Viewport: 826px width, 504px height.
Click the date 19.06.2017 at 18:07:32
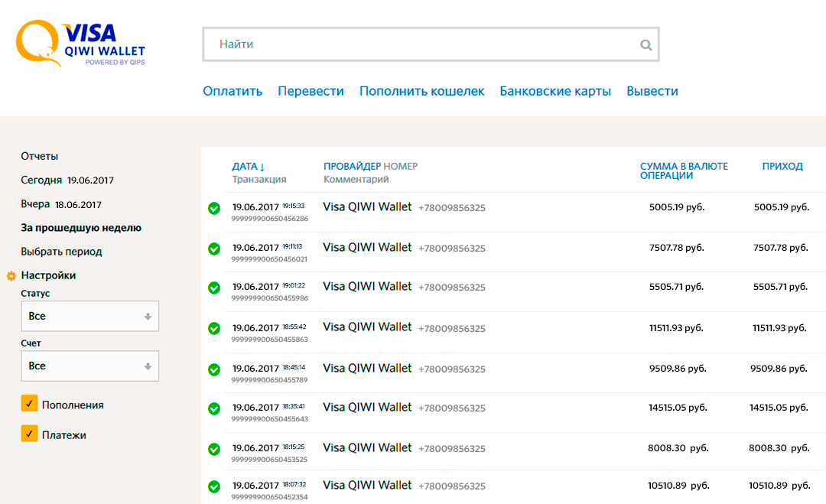(255, 486)
